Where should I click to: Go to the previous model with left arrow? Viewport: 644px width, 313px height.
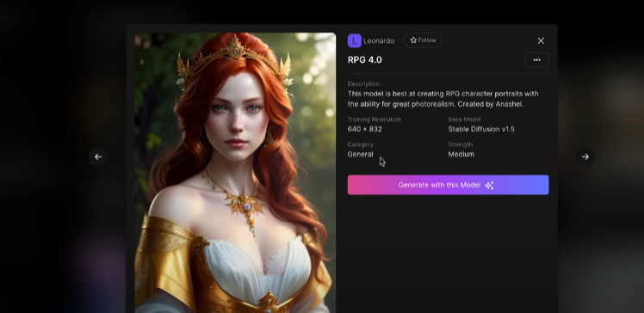[98, 156]
